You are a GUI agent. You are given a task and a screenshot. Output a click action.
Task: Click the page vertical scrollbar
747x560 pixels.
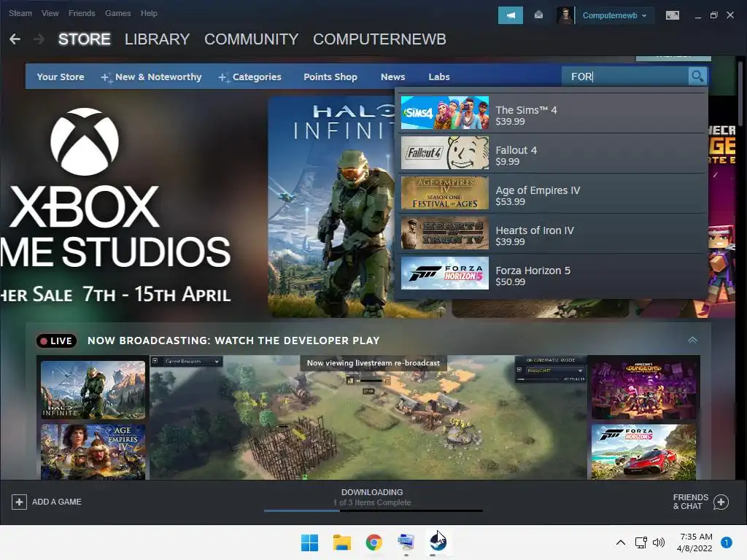[740, 93]
